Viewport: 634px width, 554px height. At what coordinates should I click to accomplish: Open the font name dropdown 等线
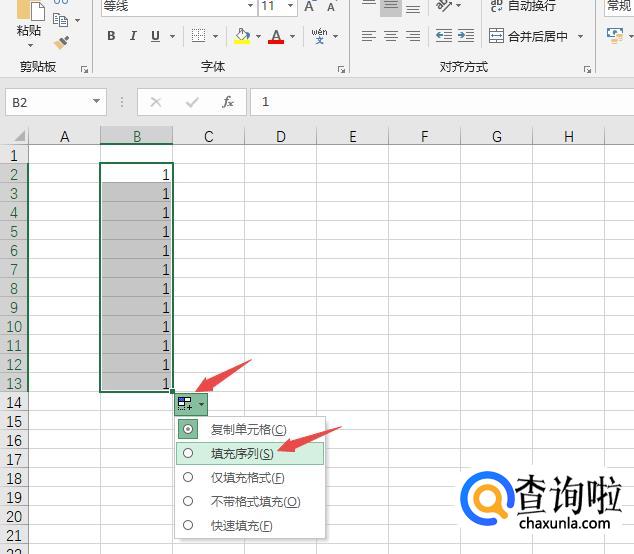pyautogui.click(x=250, y=7)
